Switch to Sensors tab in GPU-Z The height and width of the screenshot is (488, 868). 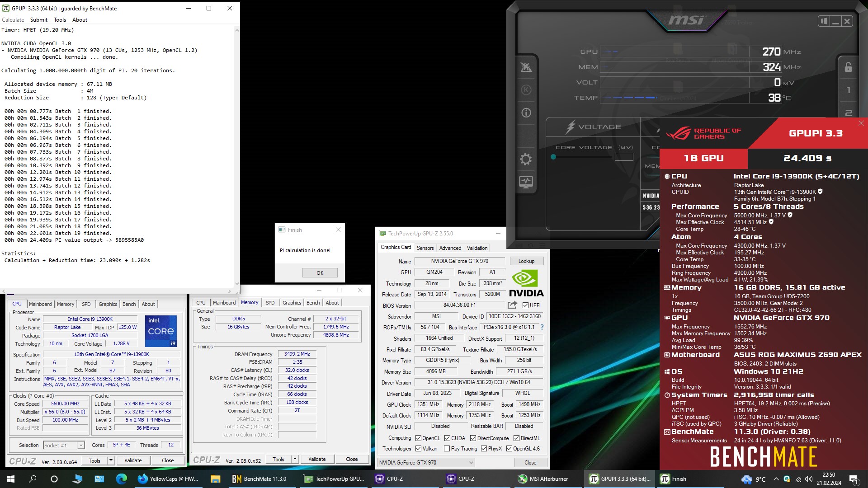pyautogui.click(x=425, y=248)
